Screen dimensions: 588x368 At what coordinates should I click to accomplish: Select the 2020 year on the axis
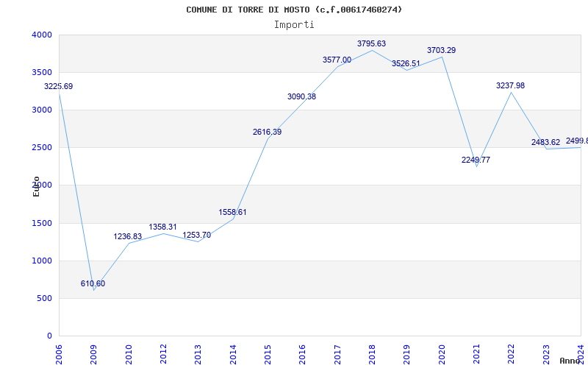442,355
